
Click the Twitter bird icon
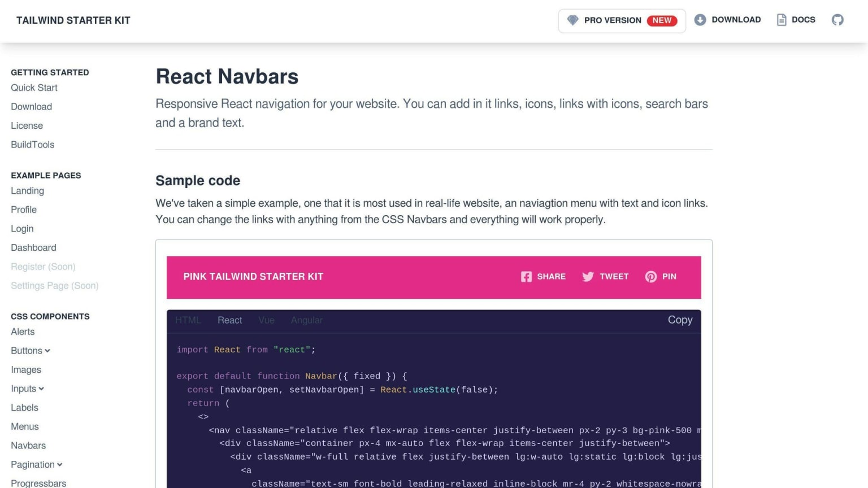coord(588,277)
